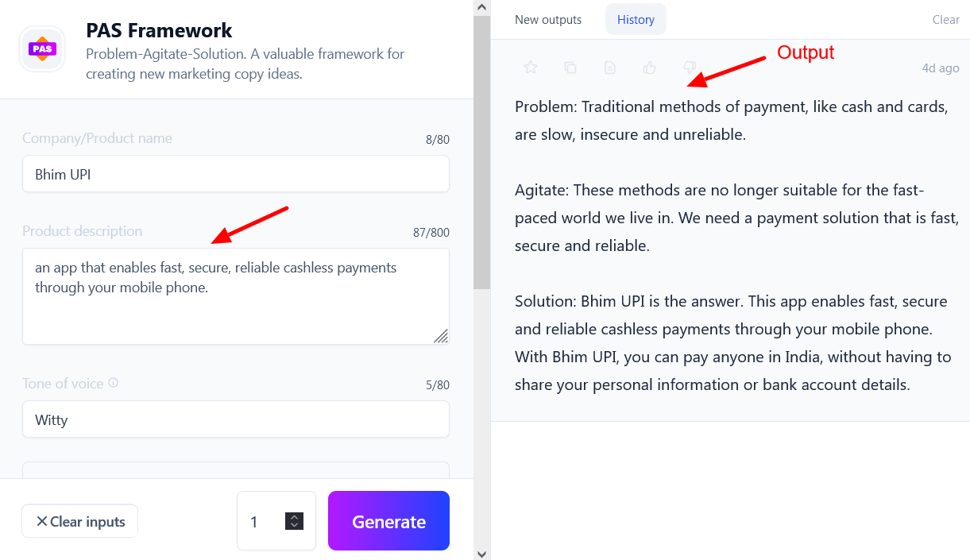Switch to the New outputs tab
970x560 pixels.
(548, 20)
